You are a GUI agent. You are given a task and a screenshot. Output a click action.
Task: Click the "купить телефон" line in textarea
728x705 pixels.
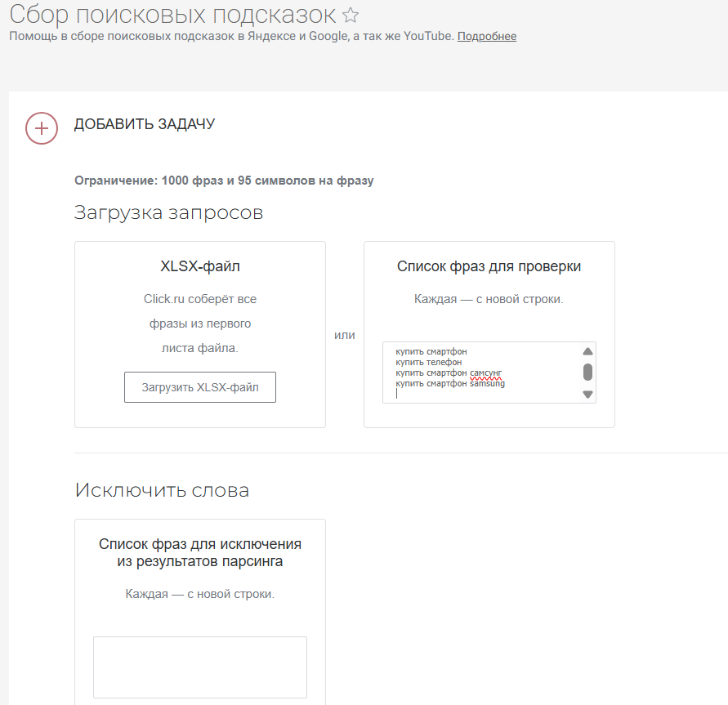click(428, 362)
